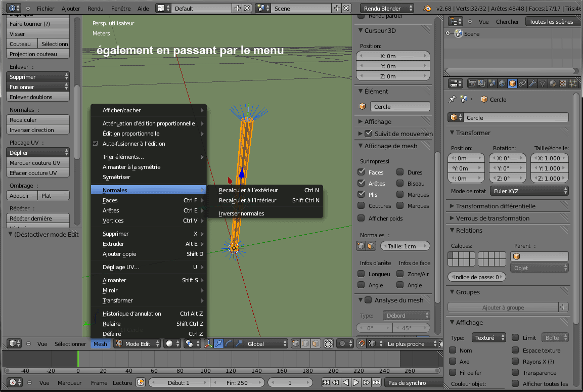Pin the properties context with the pushpin

[453, 99]
